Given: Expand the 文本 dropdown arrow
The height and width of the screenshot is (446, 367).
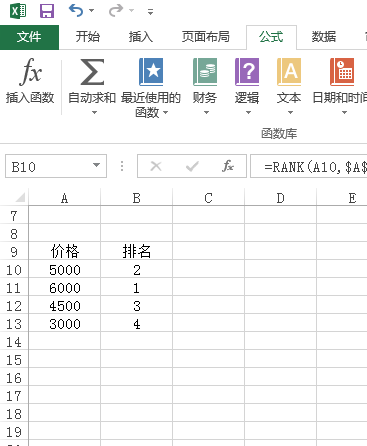Looking at the screenshot, I should click(x=290, y=113).
